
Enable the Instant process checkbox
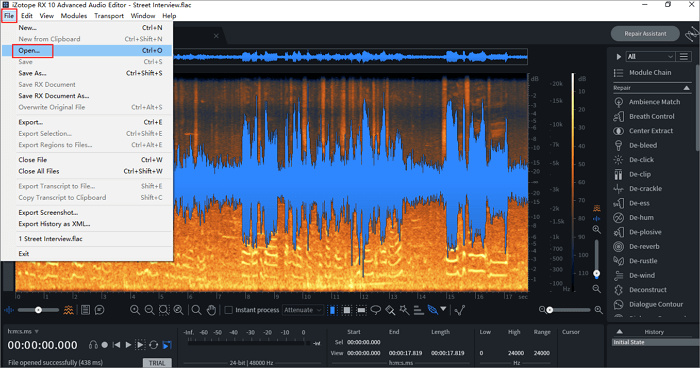click(x=229, y=309)
